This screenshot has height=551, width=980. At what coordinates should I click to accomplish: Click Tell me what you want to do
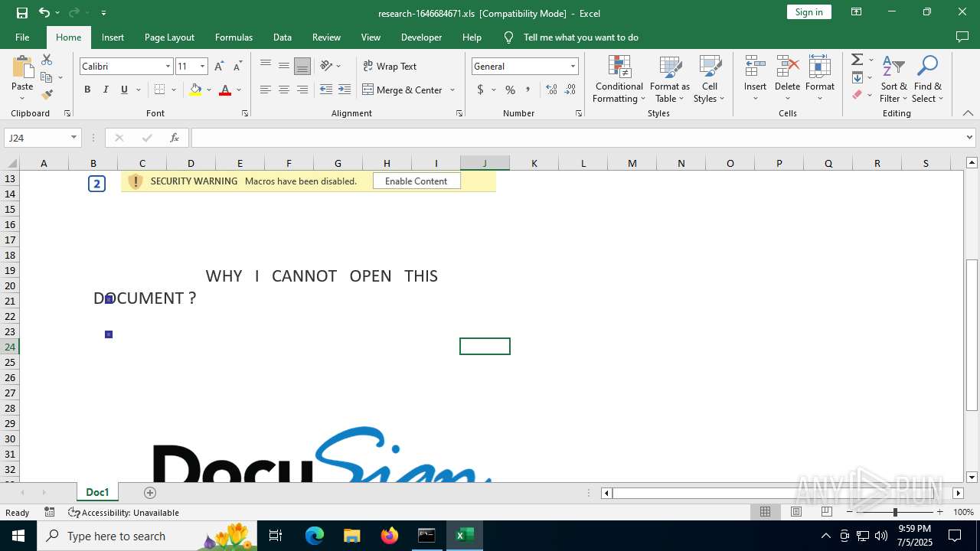[x=580, y=37]
